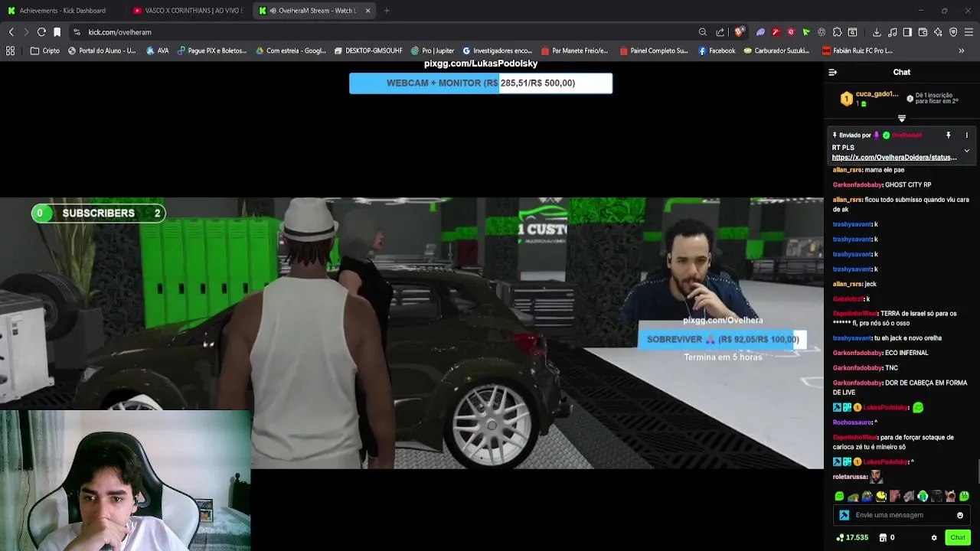Open chat settings gear icon
The height and width of the screenshot is (551, 980).
point(934,538)
